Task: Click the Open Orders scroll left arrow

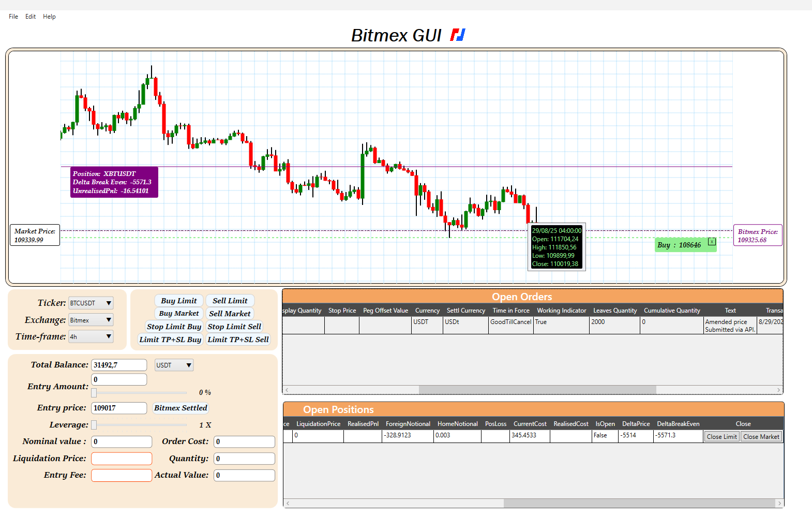Action: click(x=287, y=390)
